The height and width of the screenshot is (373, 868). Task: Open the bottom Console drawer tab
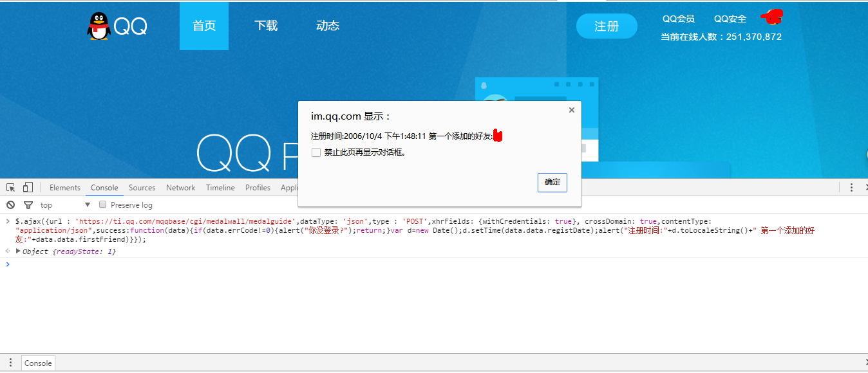37,363
